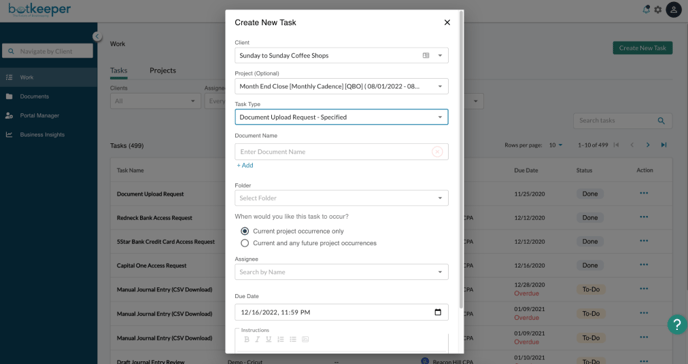Click the Underline formatting icon

pos(269,339)
